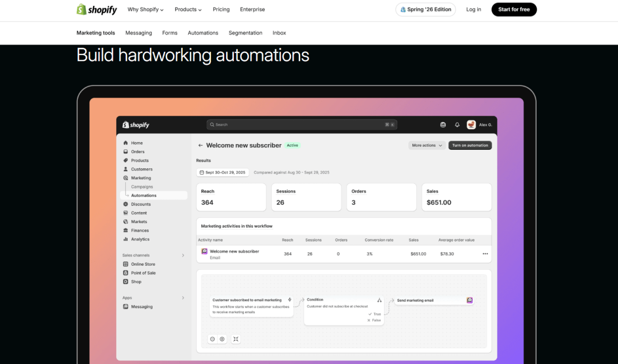Open the Welcome new subscriber activity row
618x364 pixels.
[x=344, y=254]
